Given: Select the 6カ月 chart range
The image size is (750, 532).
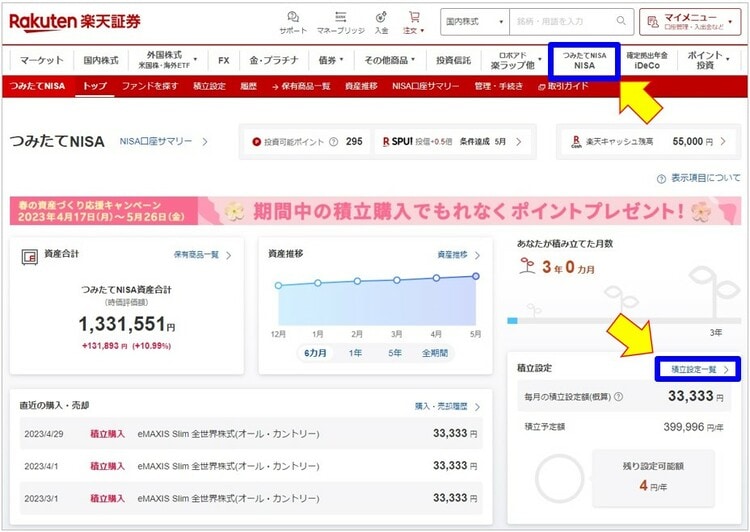Looking at the screenshot, I should tap(315, 353).
